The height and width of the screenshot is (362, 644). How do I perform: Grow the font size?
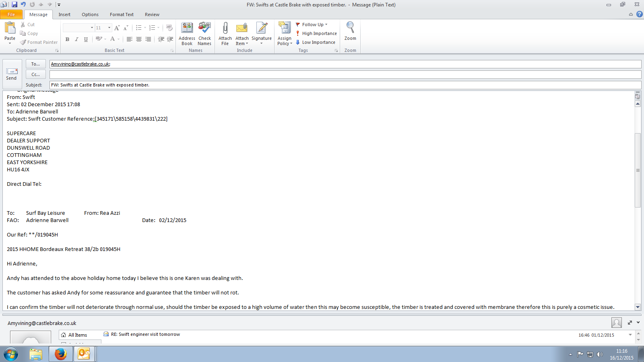point(117,28)
